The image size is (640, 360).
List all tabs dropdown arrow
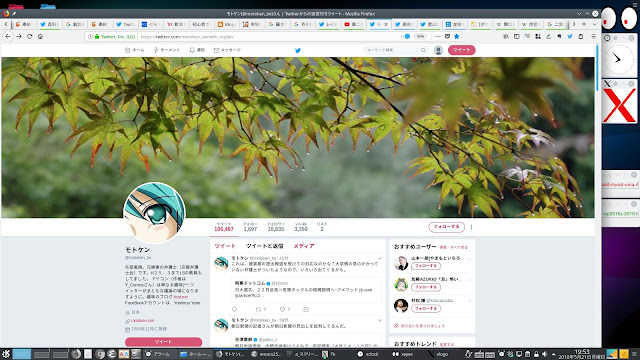pos(594,24)
